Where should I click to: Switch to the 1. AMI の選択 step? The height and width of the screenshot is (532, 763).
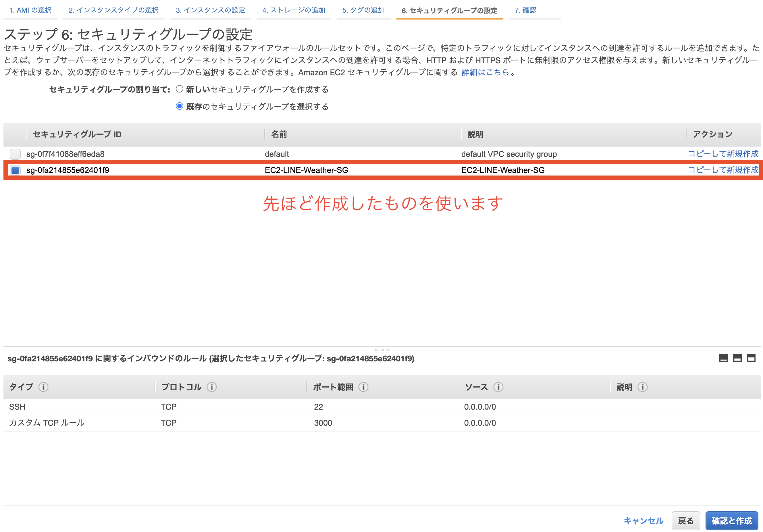(x=30, y=10)
